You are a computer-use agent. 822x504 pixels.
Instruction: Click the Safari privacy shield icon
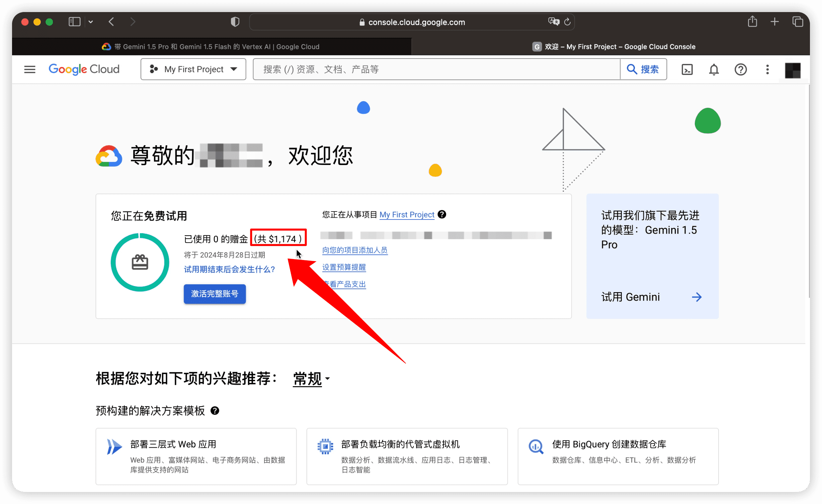click(235, 22)
